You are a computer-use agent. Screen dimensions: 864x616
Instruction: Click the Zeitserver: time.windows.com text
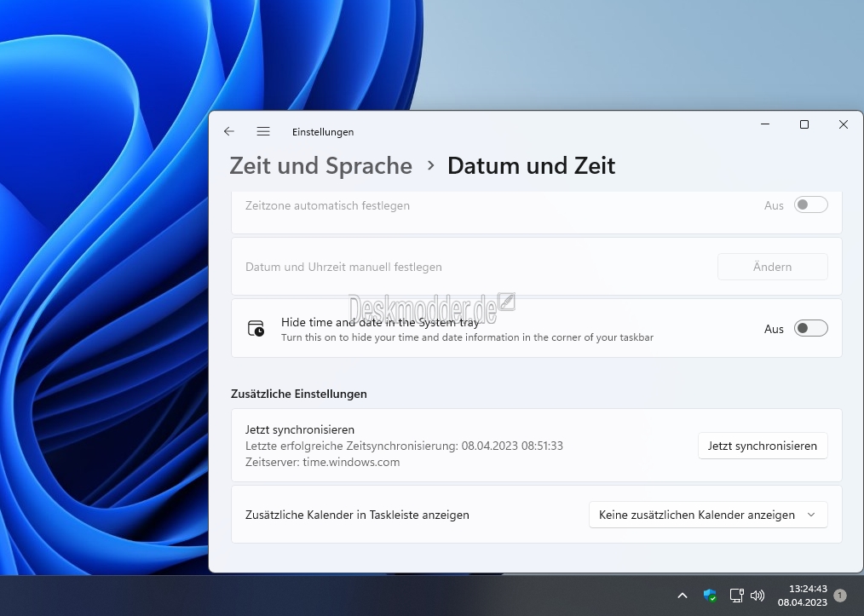(x=322, y=463)
